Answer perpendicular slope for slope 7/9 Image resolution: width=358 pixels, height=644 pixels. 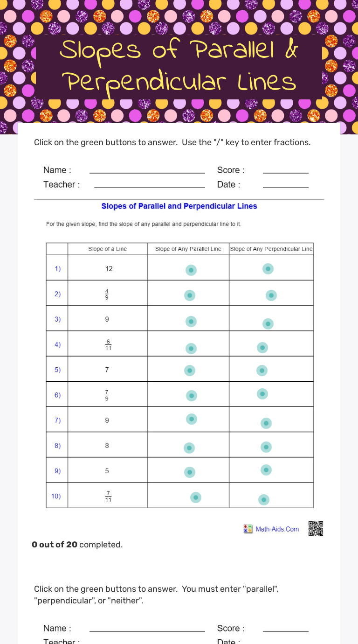tap(262, 394)
